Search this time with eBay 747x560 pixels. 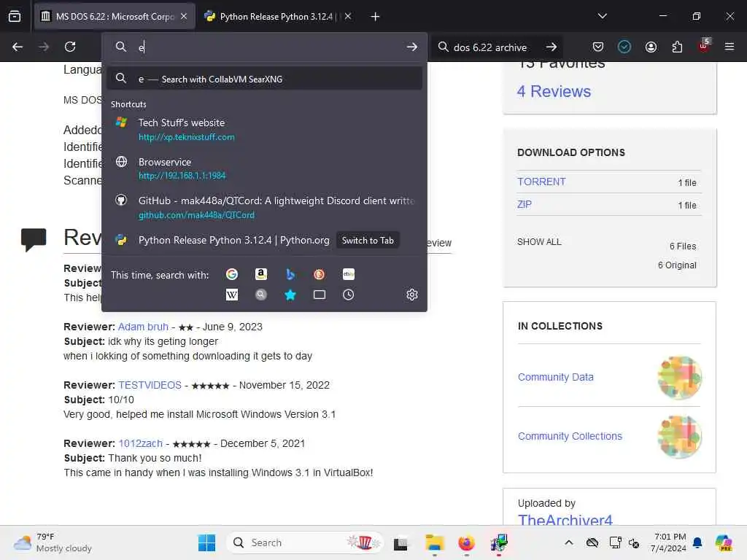[x=348, y=274]
